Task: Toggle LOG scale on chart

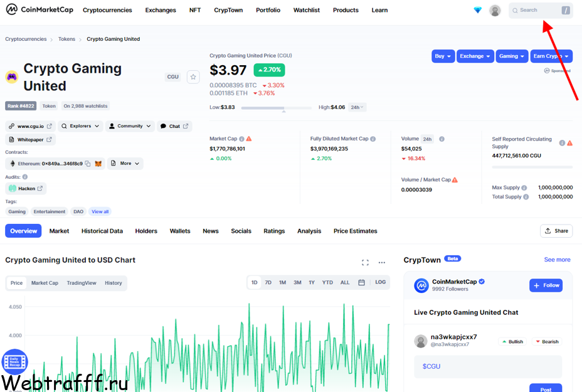Action: [x=381, y=282]
